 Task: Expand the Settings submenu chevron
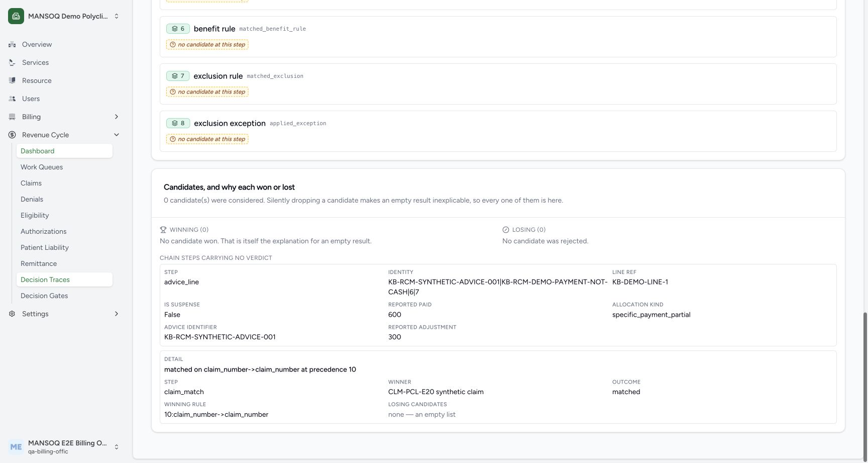(117, 314)
